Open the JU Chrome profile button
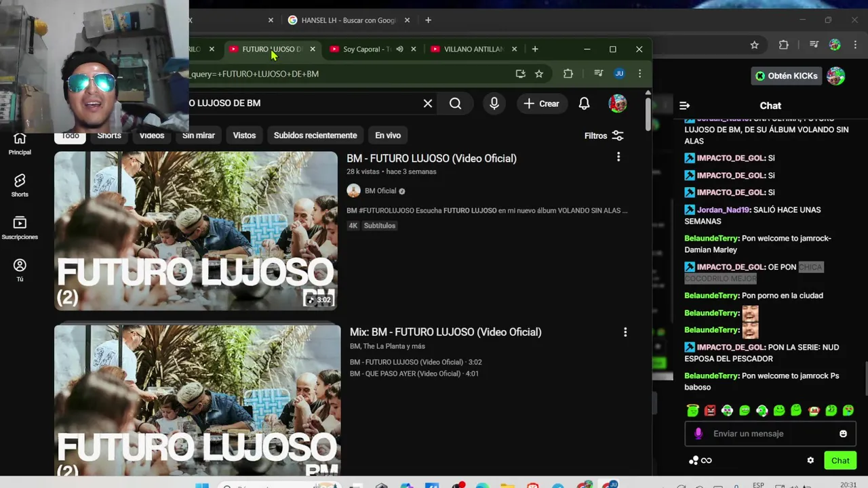 (x=619, y=74)
